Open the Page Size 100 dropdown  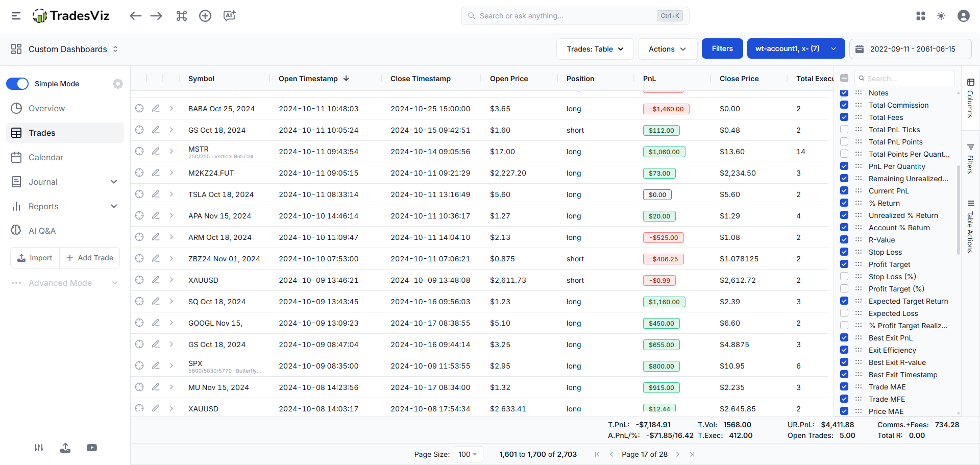(x=469, y=454)
